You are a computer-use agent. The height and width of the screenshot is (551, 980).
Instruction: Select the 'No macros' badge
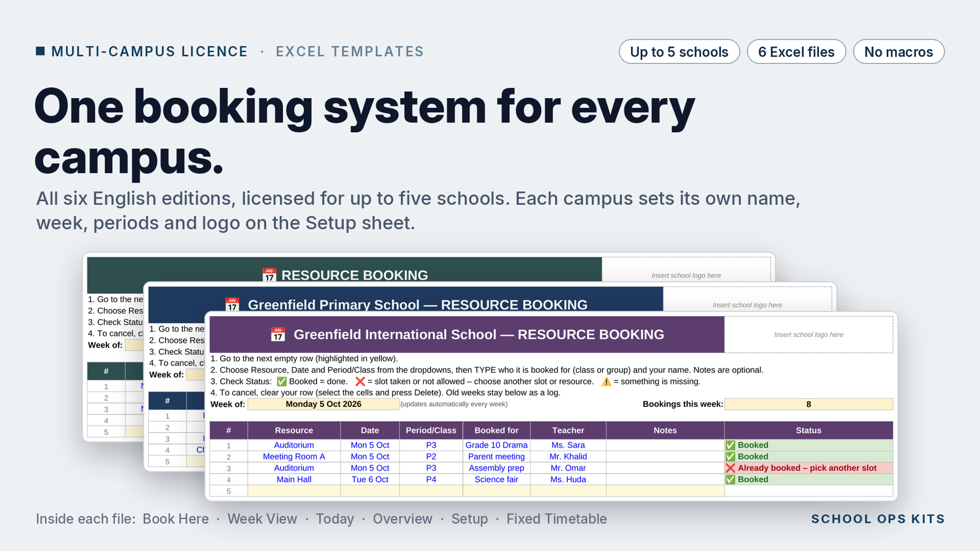click(x=898, y=52)
